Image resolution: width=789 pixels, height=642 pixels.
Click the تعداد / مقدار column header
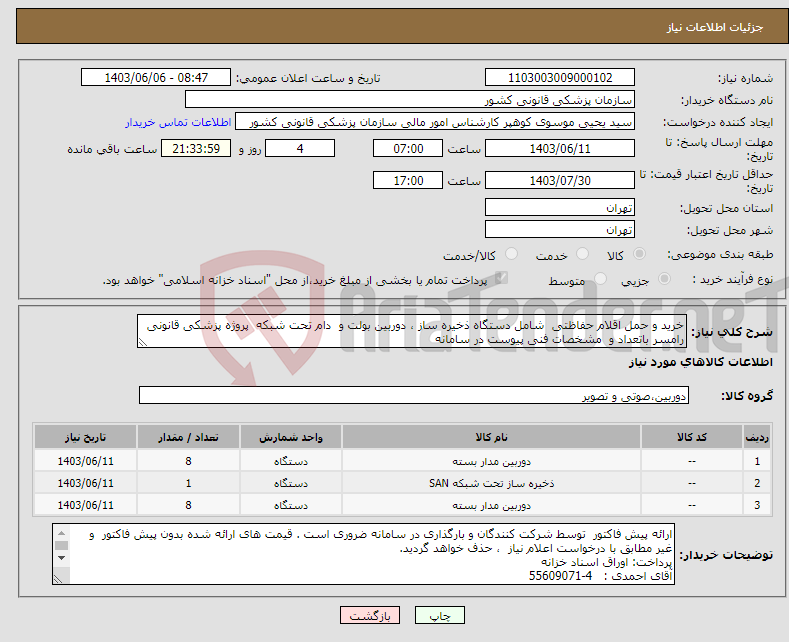tap(188, 437)
